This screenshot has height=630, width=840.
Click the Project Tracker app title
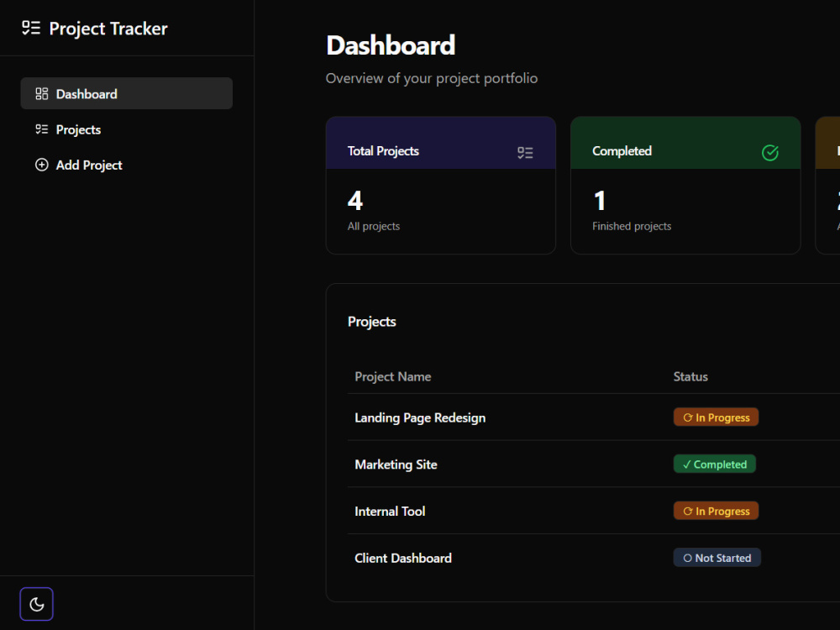coord(108,29)
